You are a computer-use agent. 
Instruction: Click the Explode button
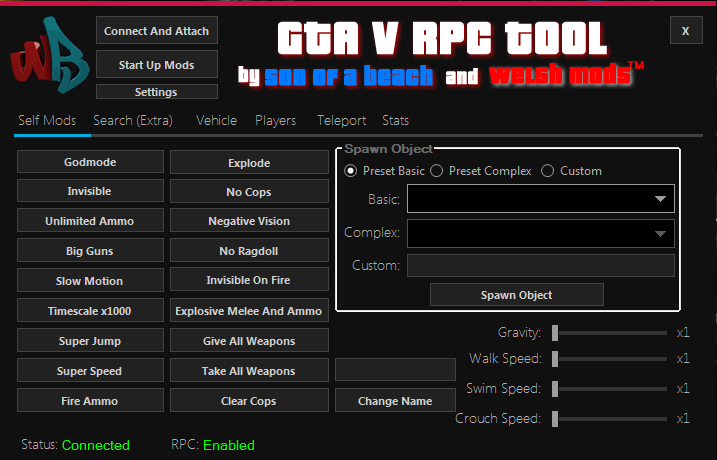pos(249,163)
